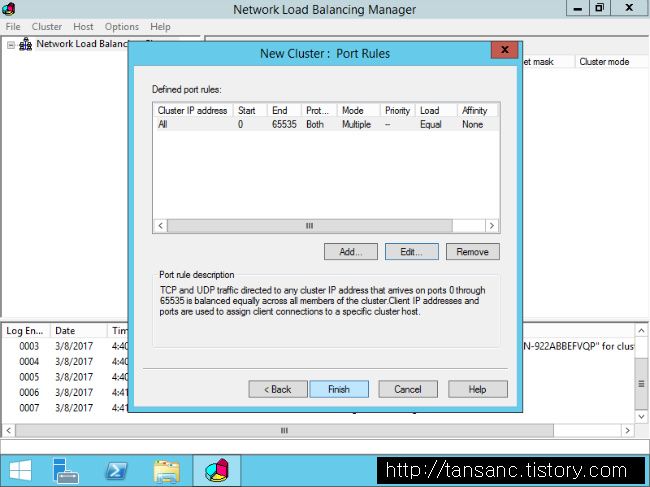Click the log pane scroll down arrow

[x=641, y=416]
